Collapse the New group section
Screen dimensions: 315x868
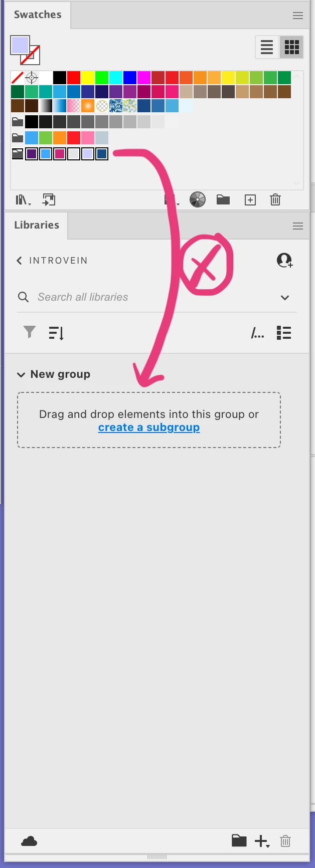[x=21, y=375]
